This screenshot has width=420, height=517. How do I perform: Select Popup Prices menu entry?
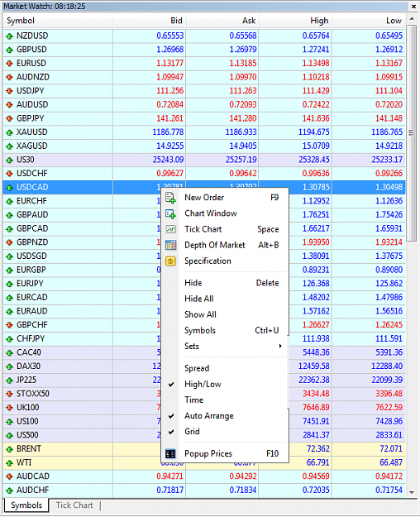[225, 453]
